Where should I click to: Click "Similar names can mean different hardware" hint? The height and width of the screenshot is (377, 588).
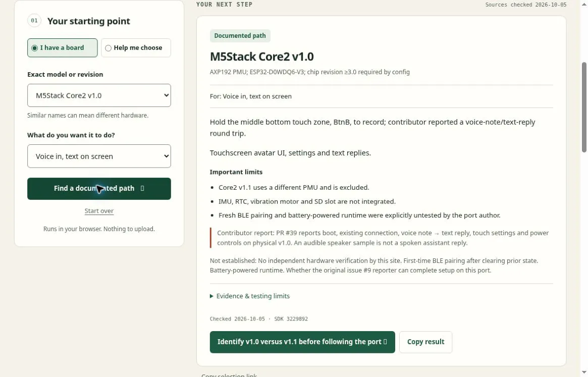pyautogui.click(x=88, y=116)
